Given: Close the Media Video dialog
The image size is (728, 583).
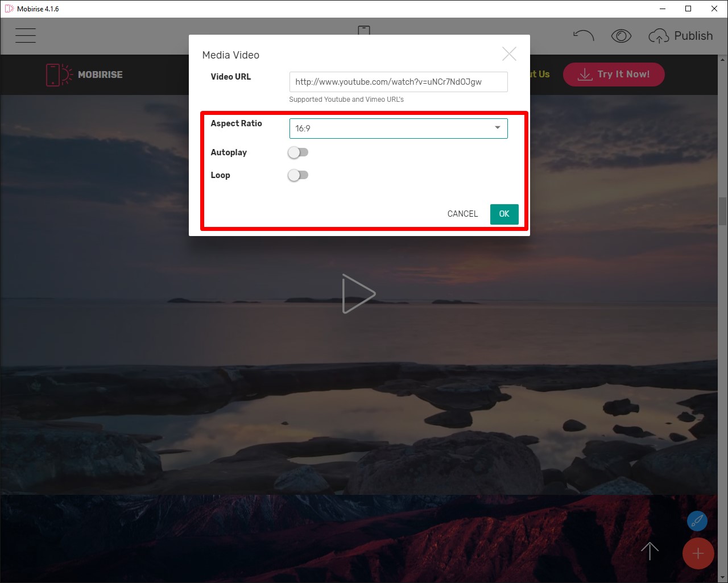Looking at the screenshot, I should pos(509,53).
